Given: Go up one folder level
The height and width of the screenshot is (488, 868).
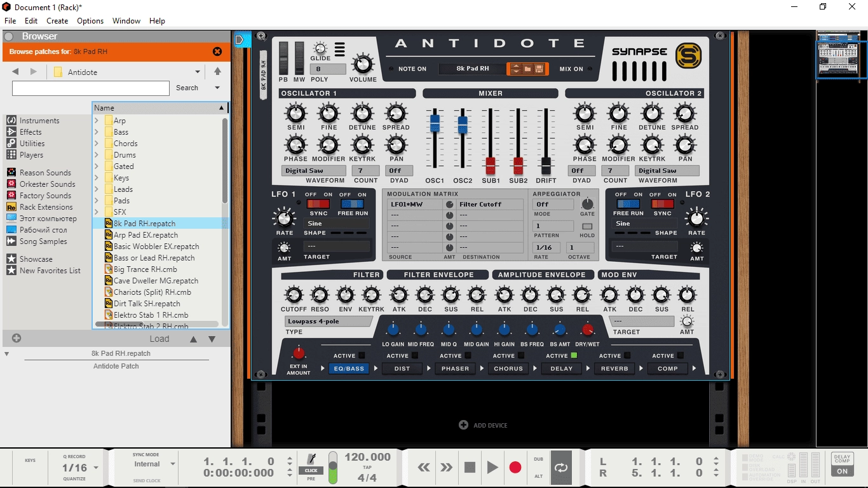Looking at the screenshot, I should [x=217, y=72].
